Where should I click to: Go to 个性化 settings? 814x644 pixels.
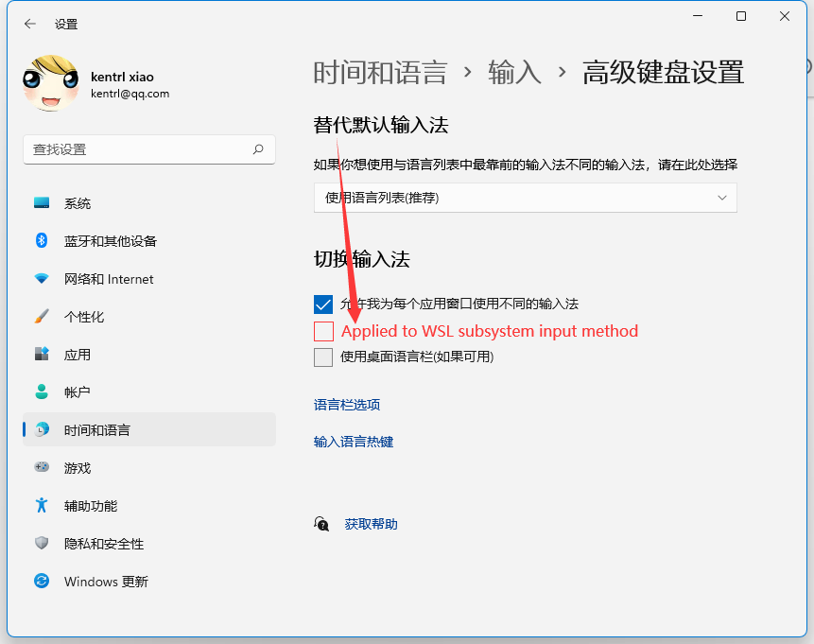click(x=76, y=317)
